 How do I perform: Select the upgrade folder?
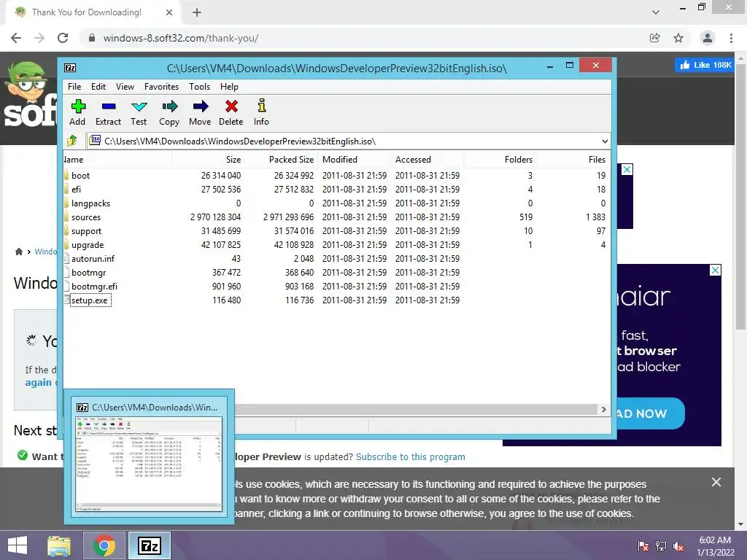(88, 245)
